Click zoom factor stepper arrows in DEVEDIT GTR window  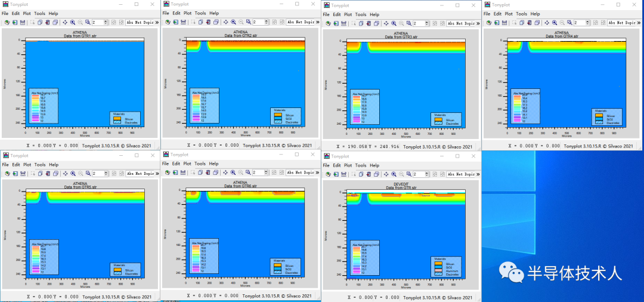pos(427,174)
